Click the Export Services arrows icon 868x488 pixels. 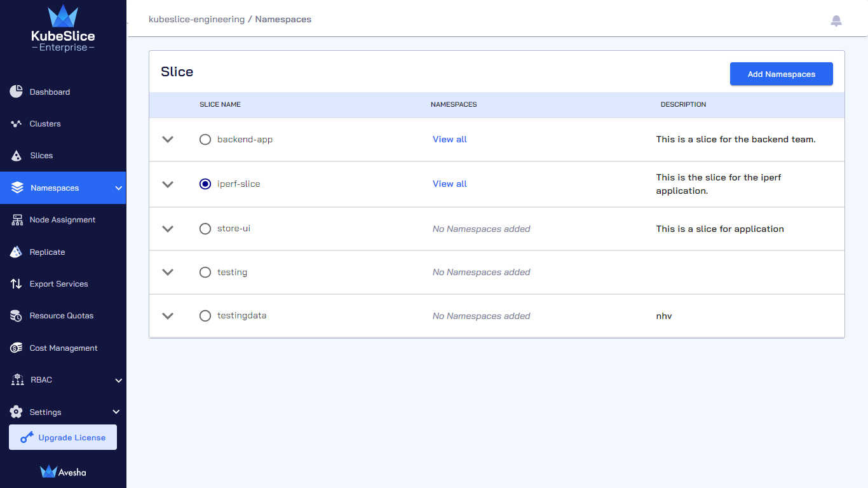(x=17, y=284)
